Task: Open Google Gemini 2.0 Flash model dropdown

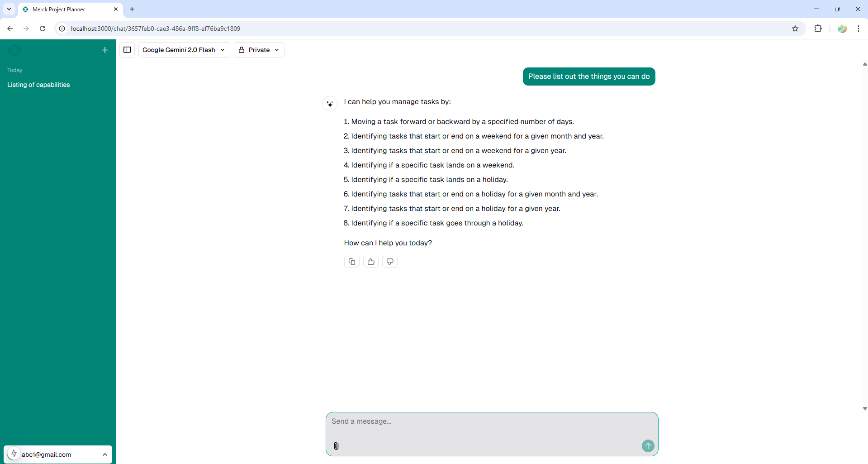Action: click(184, 50)
